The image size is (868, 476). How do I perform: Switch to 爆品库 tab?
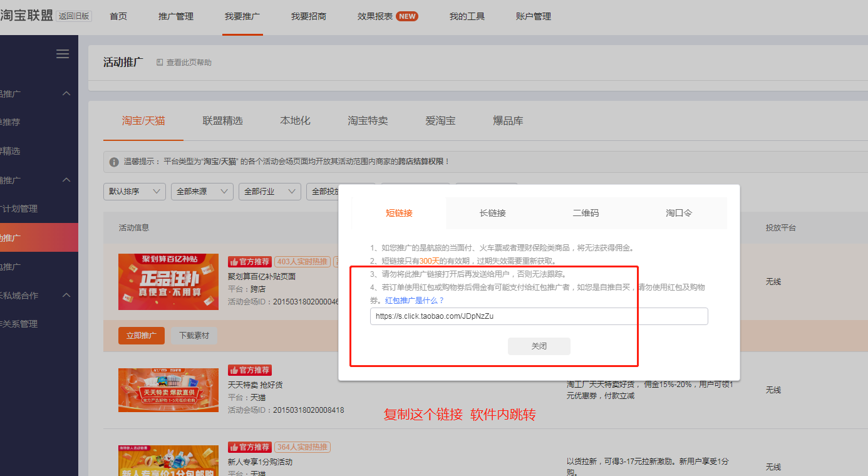click(x=508, y=121)
